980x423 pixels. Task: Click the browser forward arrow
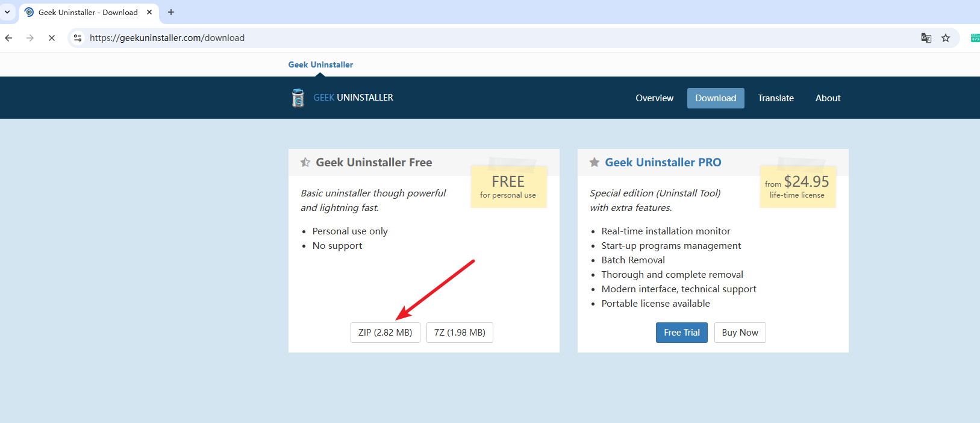(30, 38)
